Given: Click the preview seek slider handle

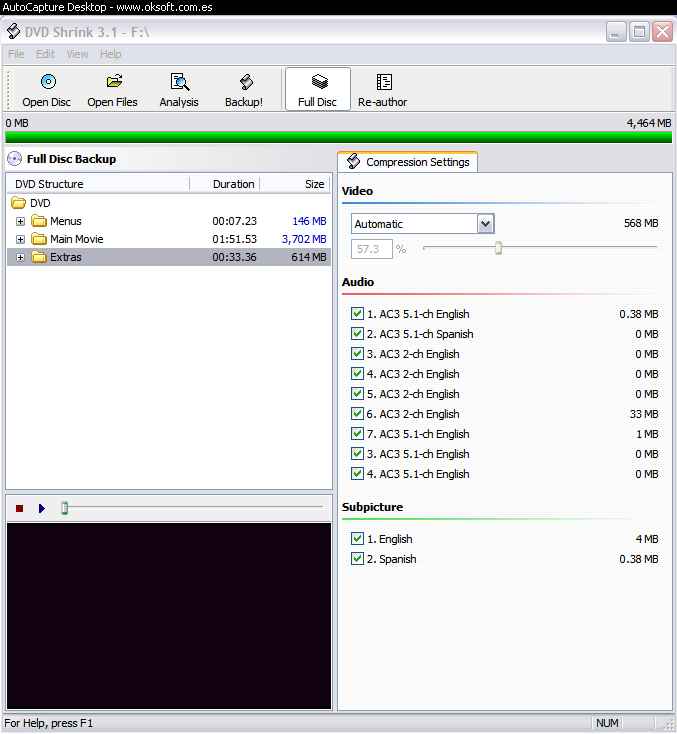Looking at the screenshot, I should [x=65, y=508].
